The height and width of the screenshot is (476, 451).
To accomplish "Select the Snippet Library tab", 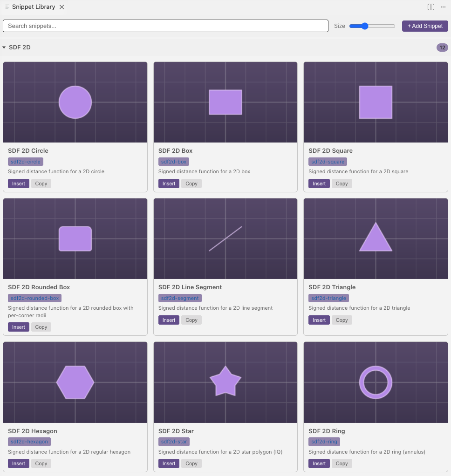I will point(34,7).
